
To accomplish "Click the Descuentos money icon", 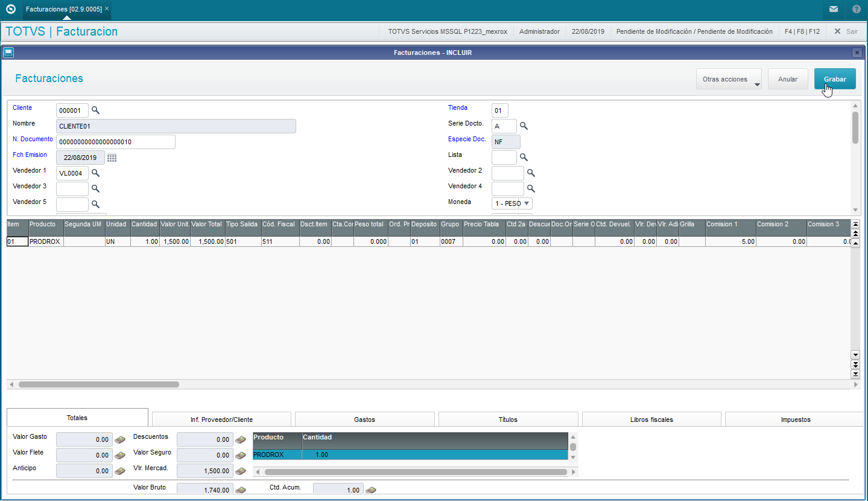I will 241,439.
